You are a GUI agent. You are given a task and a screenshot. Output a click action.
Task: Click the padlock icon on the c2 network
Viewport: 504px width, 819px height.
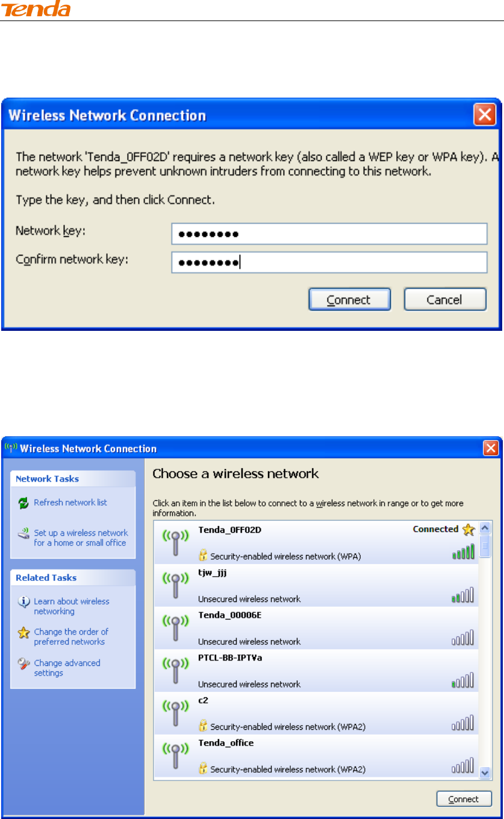(x=203, y=726)
